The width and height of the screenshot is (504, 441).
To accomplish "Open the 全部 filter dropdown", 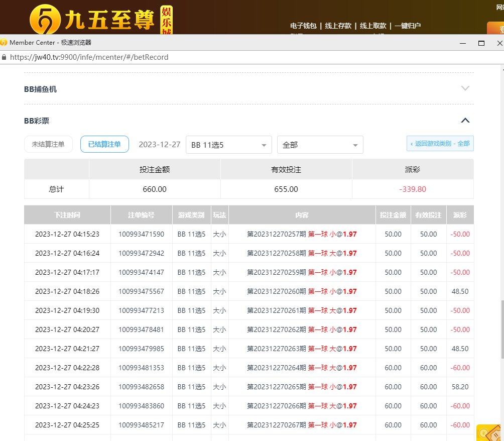I will coord(320,145).
